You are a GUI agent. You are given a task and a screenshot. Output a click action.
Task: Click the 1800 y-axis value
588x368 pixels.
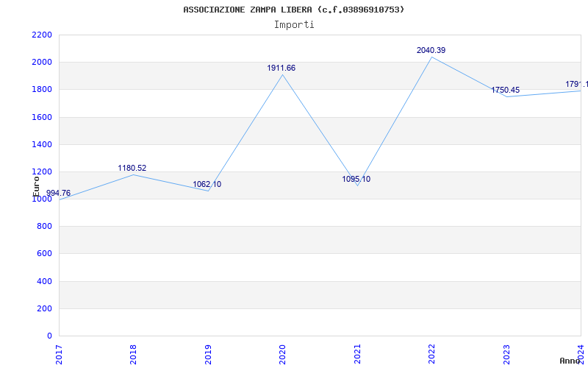tap(42, 90)
